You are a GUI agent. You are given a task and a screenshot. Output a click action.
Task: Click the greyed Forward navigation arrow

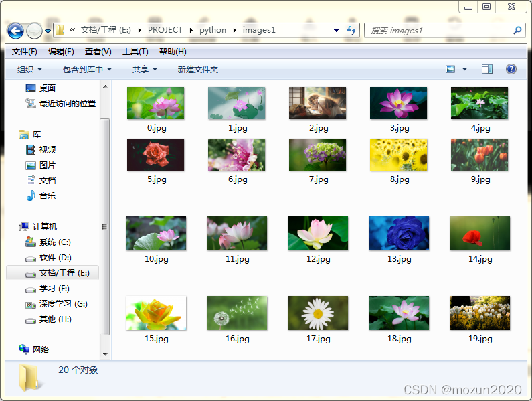click(x=34, y=31)
